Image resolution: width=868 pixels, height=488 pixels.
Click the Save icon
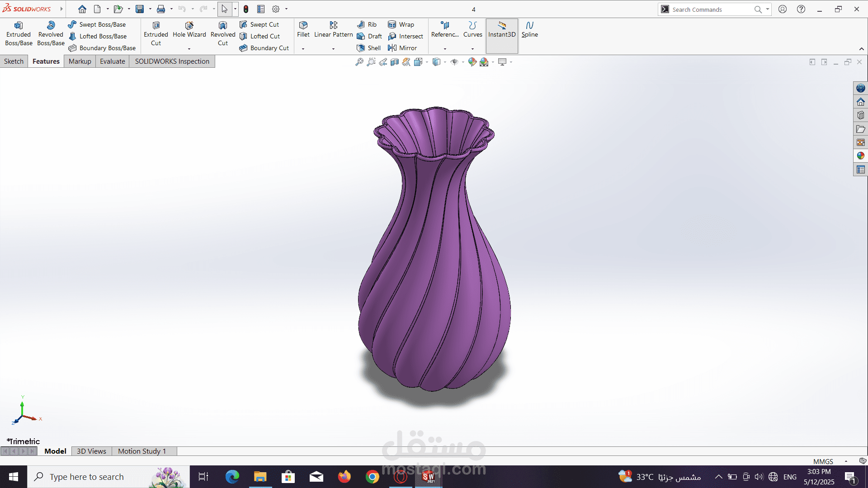click(140, 9)
